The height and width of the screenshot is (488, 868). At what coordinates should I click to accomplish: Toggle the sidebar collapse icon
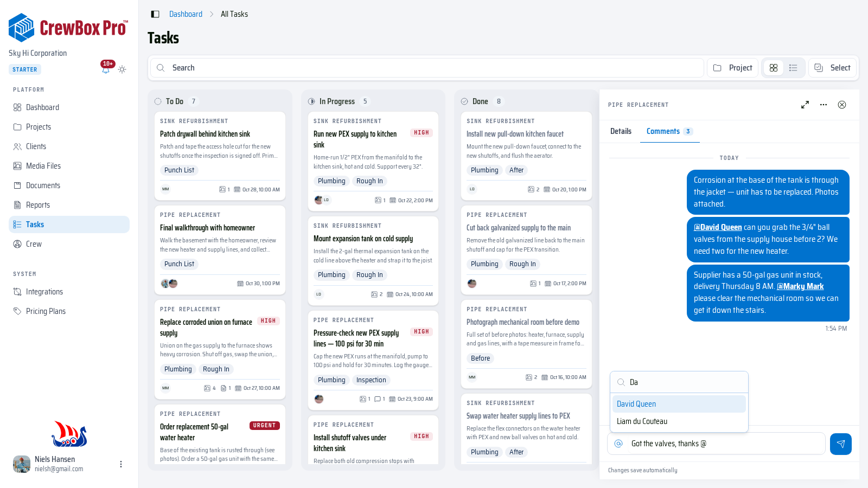(x=155, y=14)
